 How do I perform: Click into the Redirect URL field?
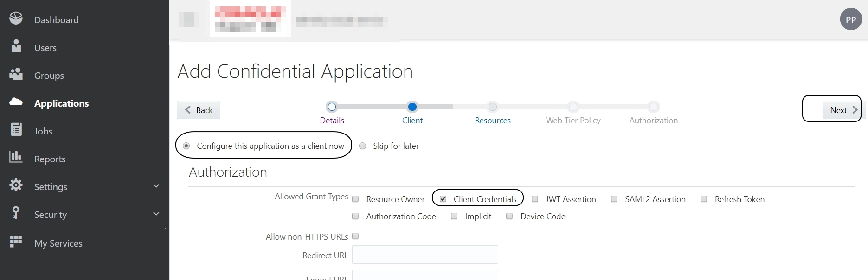click(x=424, y=255)
